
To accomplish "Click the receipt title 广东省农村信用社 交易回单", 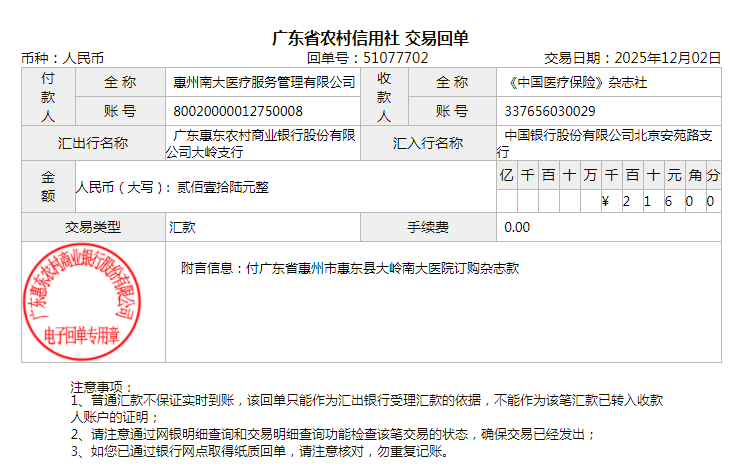I will coord(370,38).
